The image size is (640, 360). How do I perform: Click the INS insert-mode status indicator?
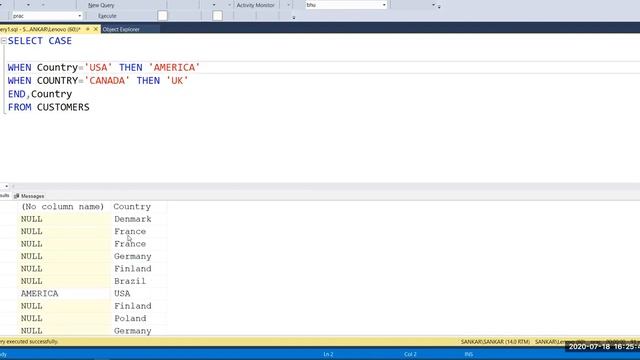tap(469, 354)
